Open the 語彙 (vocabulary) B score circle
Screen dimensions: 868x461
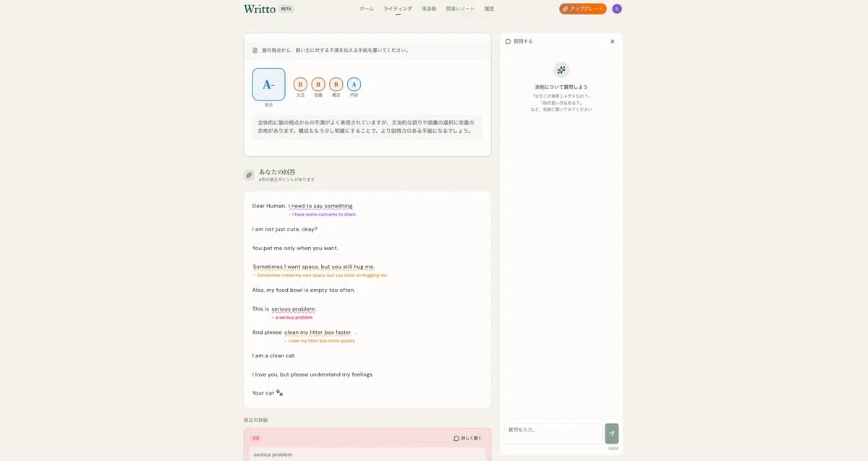click(318, 84)
